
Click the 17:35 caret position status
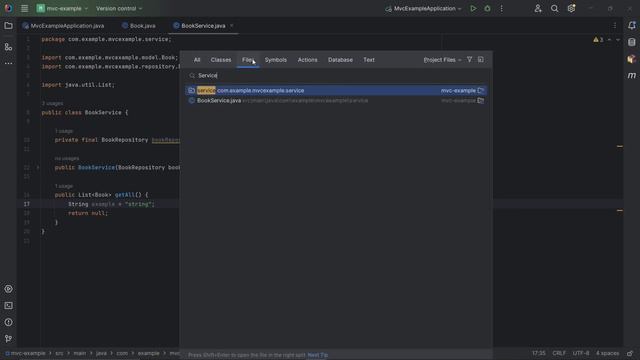point(539,353)
